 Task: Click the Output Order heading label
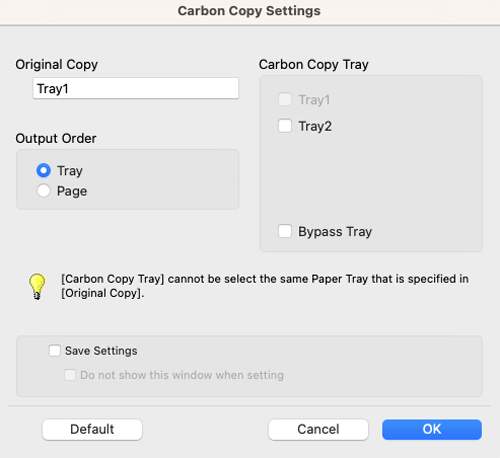[56, 138]
